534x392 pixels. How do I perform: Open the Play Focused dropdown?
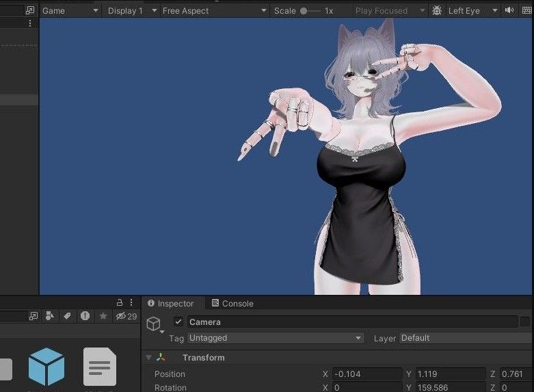tap(390, 10)
